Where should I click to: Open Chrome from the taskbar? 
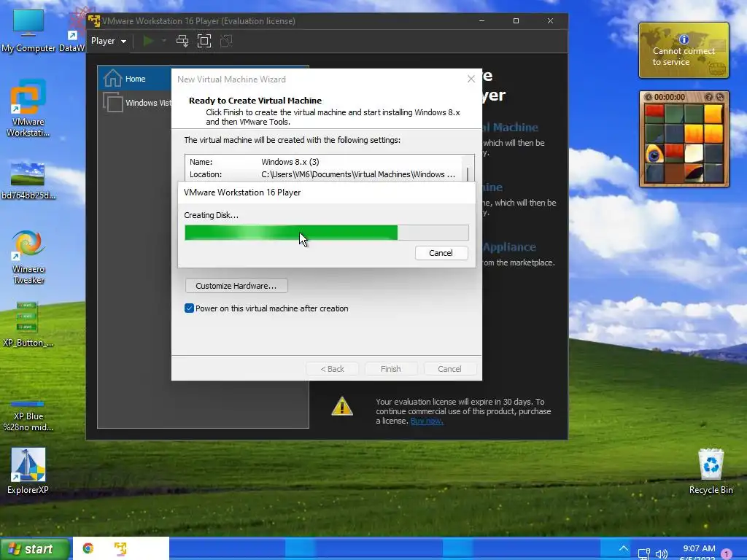[x=88, y=548]
